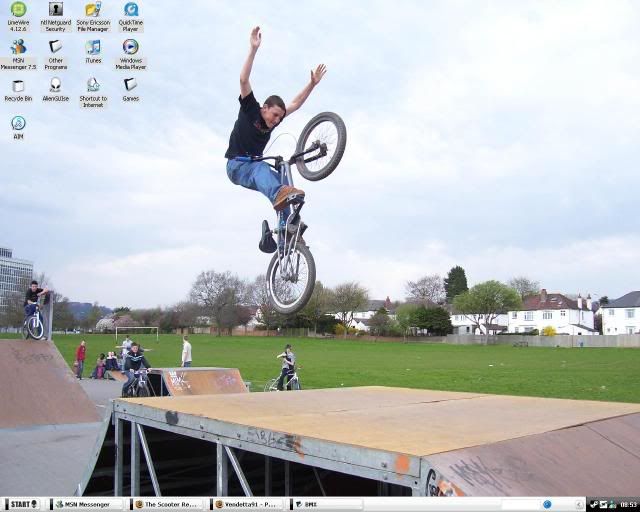The height and width of the screenshot is (512, 640).
Task: Click the 08:53 system clock
Action: pos(628,505)
